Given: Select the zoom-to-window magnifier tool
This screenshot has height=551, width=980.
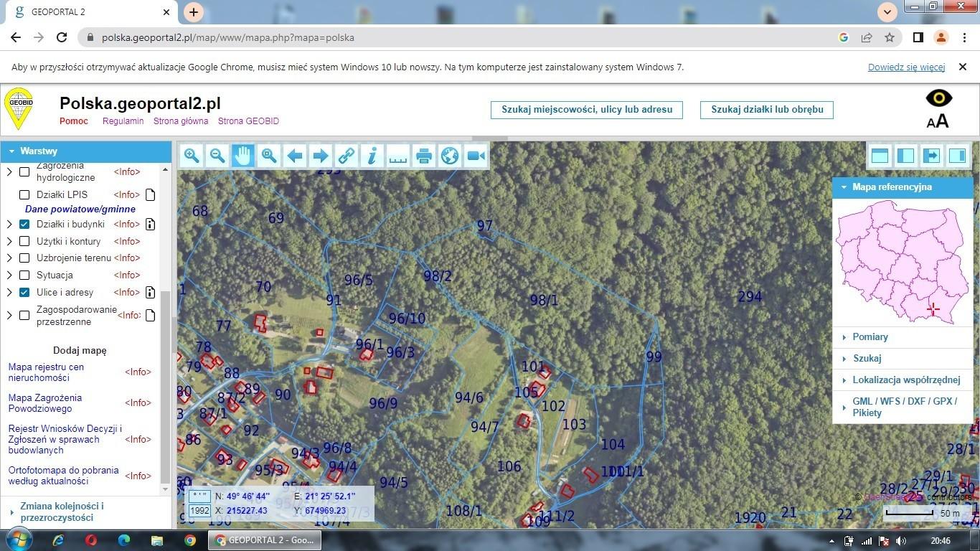Looking at the screenshot, I should 269,156.
